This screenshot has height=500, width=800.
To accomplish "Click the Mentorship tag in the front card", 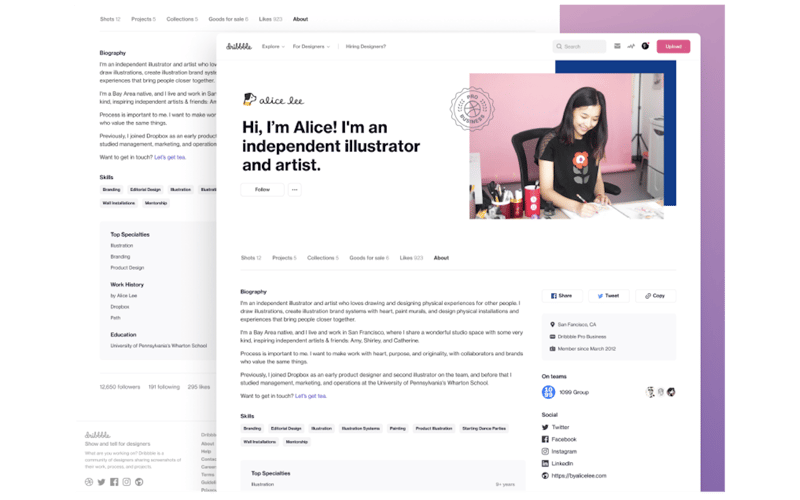I will [x=296, y=442].
